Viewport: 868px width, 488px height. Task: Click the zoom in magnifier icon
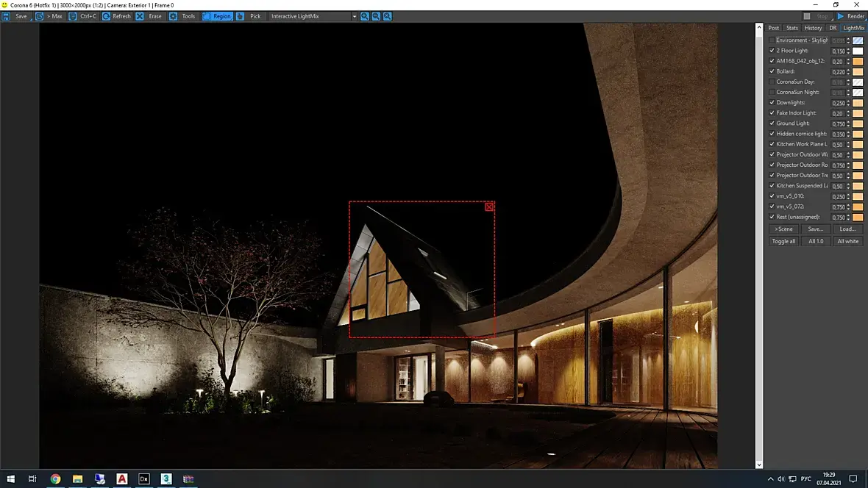365,16
